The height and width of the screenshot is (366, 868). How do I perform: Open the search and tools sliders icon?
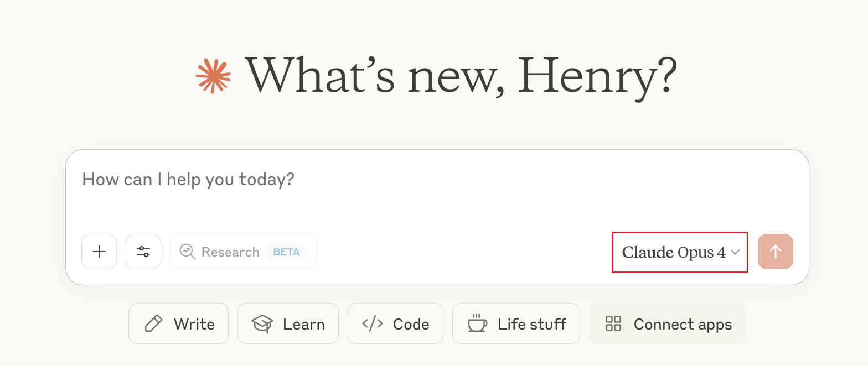tap(143, 252)
